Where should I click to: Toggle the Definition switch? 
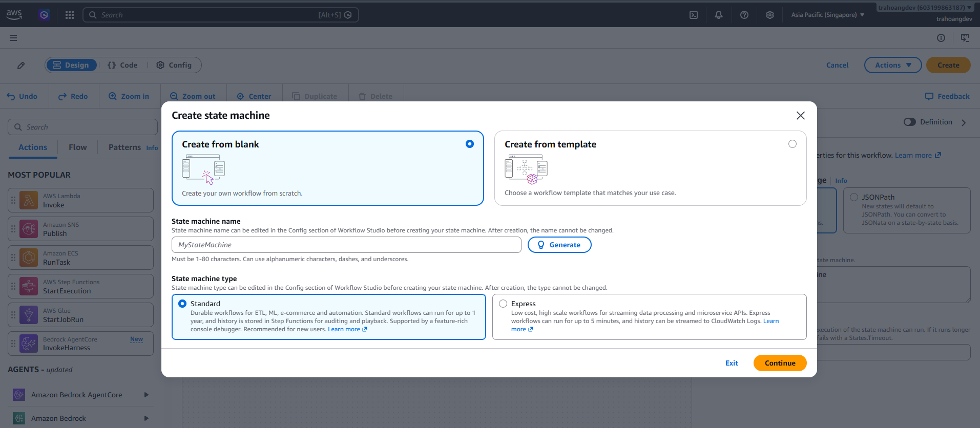click(910, 122)
